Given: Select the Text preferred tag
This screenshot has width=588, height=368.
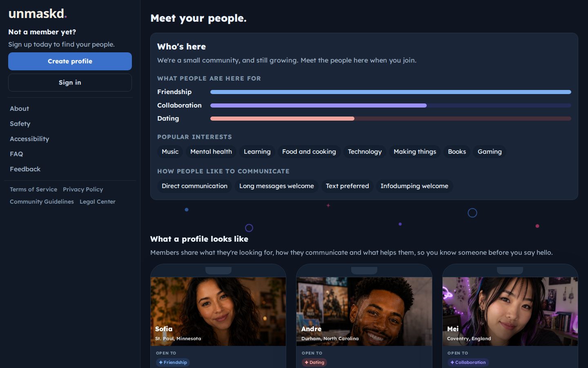Looking at the screenshot, I should (x=347, y=186).
